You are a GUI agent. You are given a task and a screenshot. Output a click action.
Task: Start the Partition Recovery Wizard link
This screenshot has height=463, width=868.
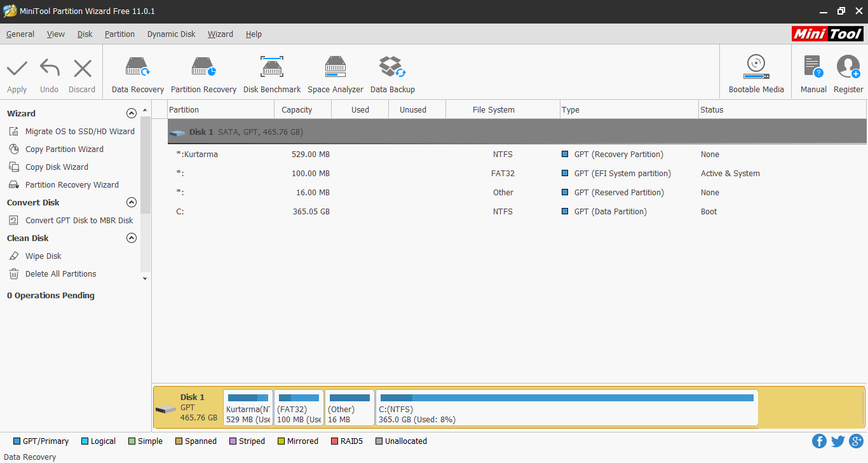point(72,185)
